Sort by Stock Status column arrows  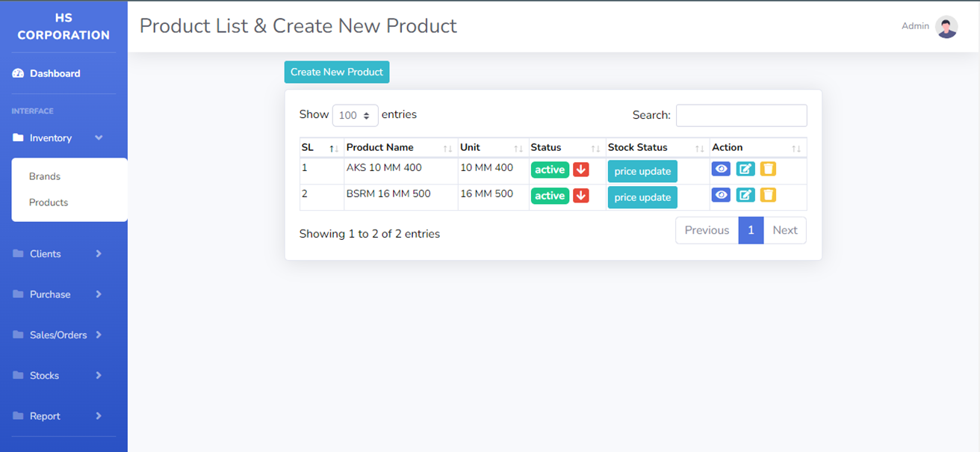[x=699, y=148]
